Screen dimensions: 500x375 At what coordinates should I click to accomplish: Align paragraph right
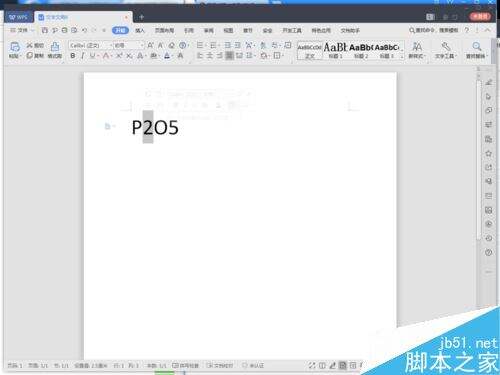220,56
